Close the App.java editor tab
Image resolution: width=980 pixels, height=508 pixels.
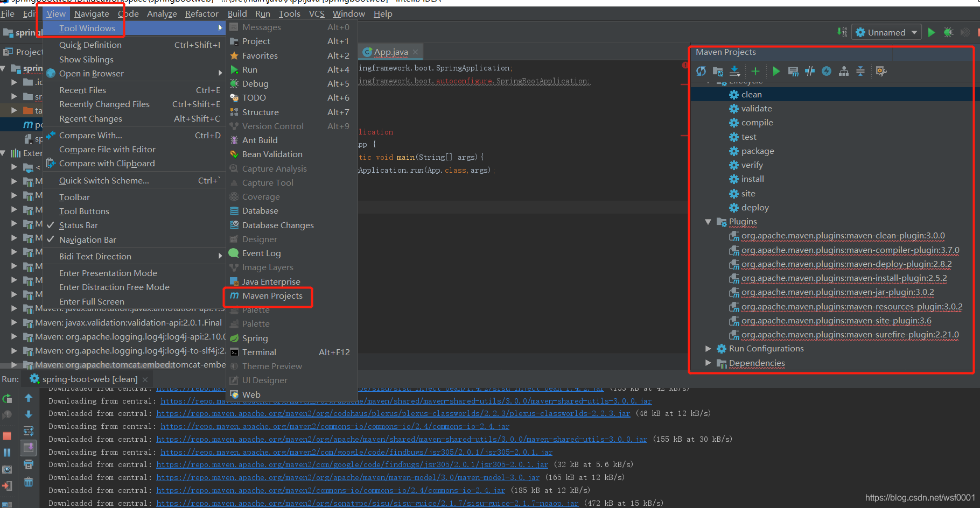click(x=415, y=52)
